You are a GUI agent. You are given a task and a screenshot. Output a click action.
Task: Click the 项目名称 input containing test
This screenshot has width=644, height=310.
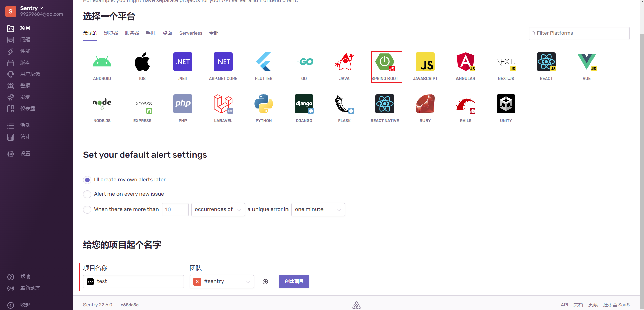134,282
